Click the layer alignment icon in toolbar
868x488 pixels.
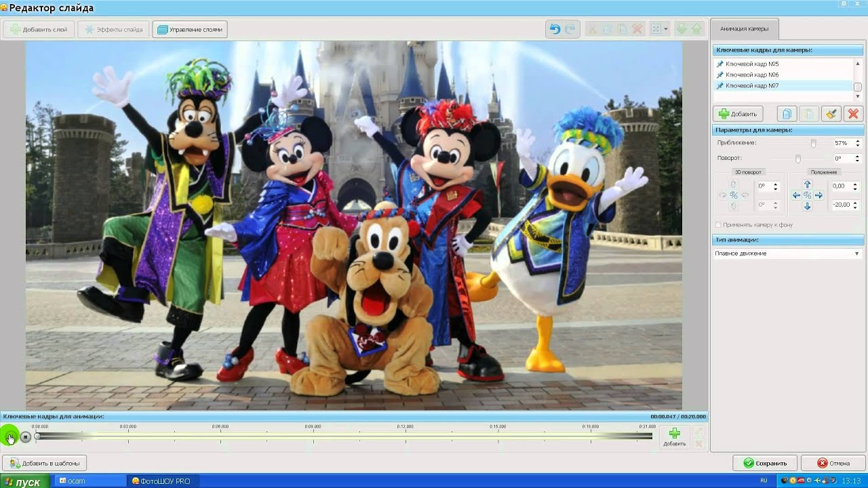656,29
